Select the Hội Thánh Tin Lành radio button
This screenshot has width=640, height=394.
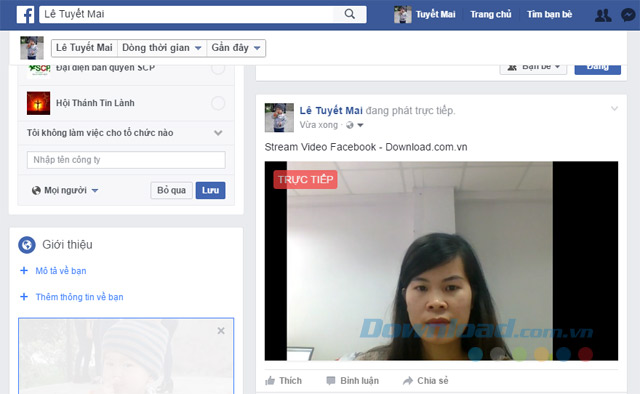pos(218,103)
